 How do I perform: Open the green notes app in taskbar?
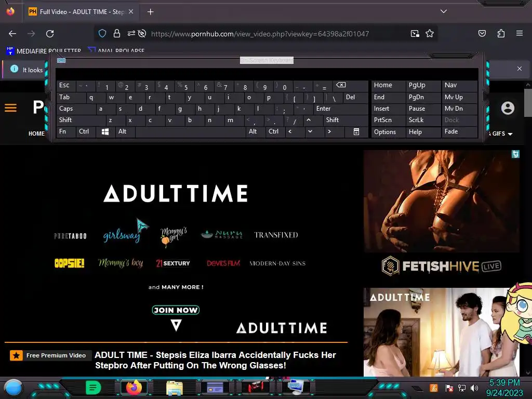pyautogui.click(x=94, y=388)
